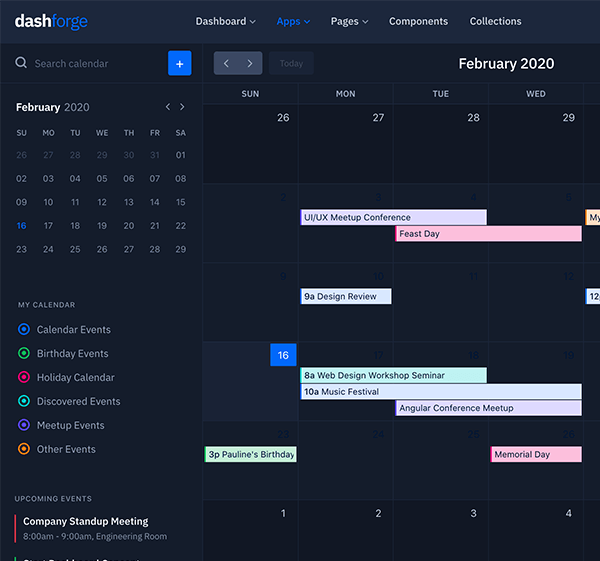Go to previous month in mini calendar
Viewport: 600px width, 561px height.
coord(168,107)
